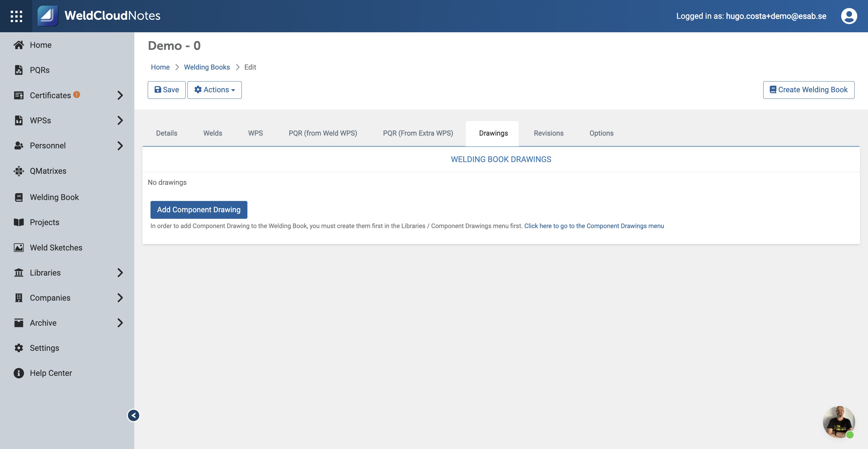The height and width of the screenshot is (449, 868).
Task: Open the PQR (From Extra WPS) tab
Action: [x=418, y=133]
